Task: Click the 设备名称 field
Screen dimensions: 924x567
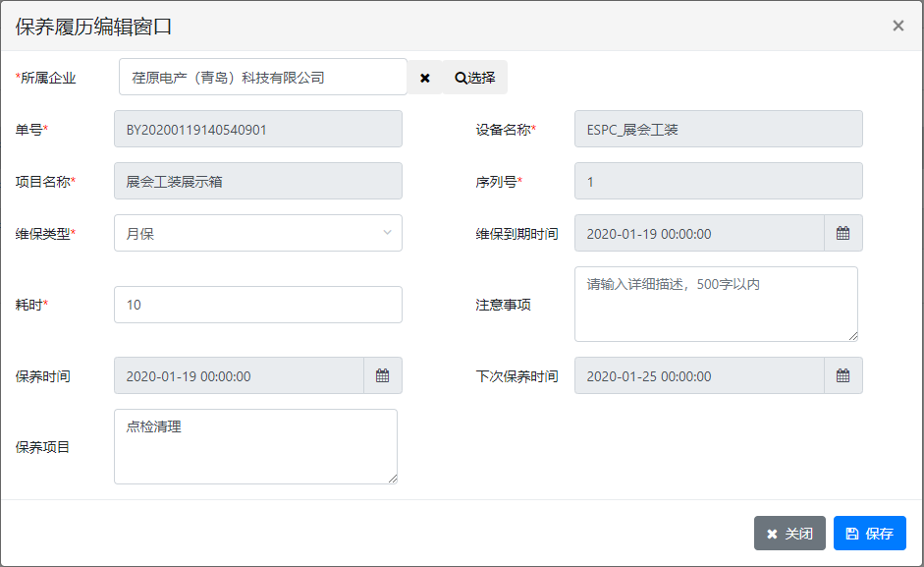Action: (x=719, y=129)
